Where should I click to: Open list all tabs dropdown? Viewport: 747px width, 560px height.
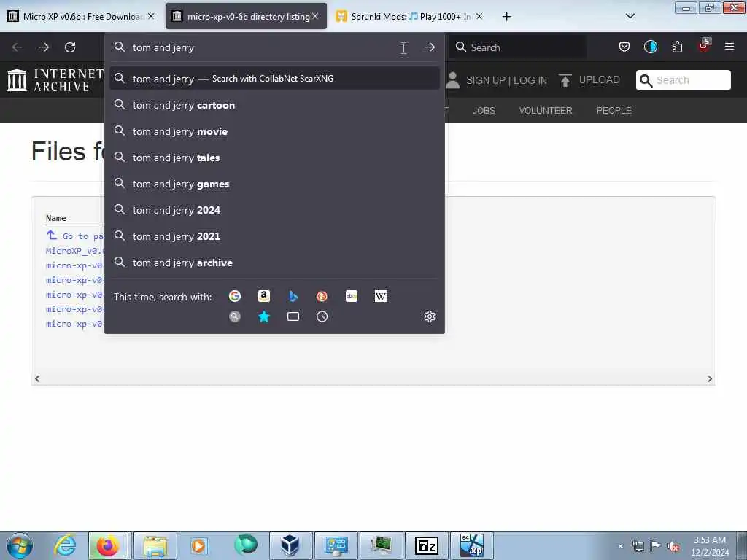coord(630,16)
